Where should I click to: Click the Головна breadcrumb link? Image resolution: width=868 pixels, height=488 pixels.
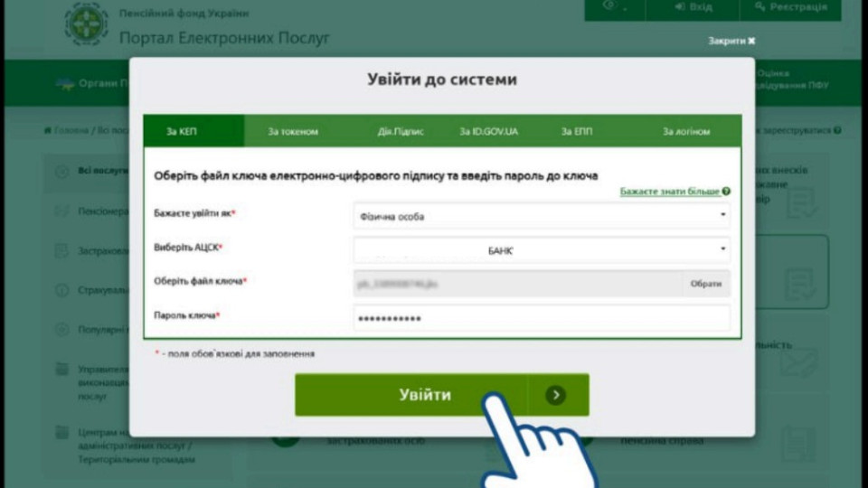pos(71,130)
